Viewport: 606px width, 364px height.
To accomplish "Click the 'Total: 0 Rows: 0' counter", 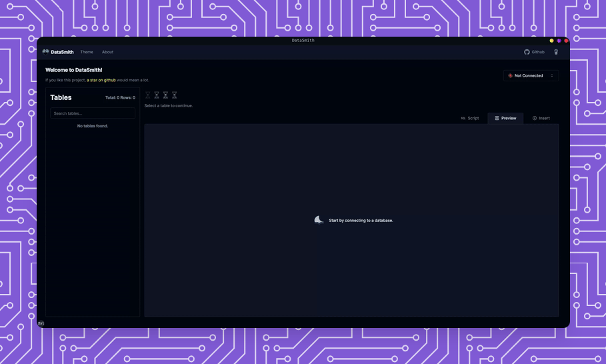I will (x=120, y=98).
